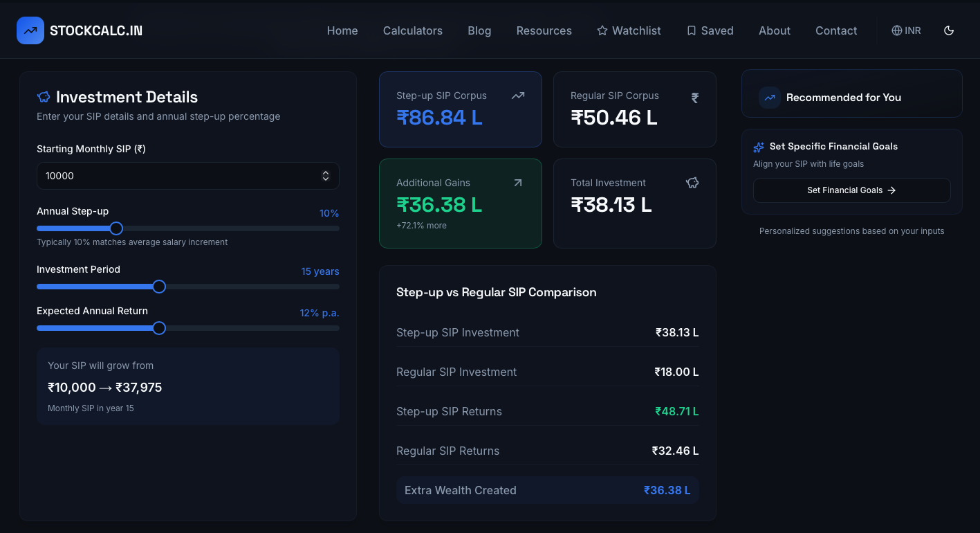Open the Resources menu

click(x=544, y=30)
